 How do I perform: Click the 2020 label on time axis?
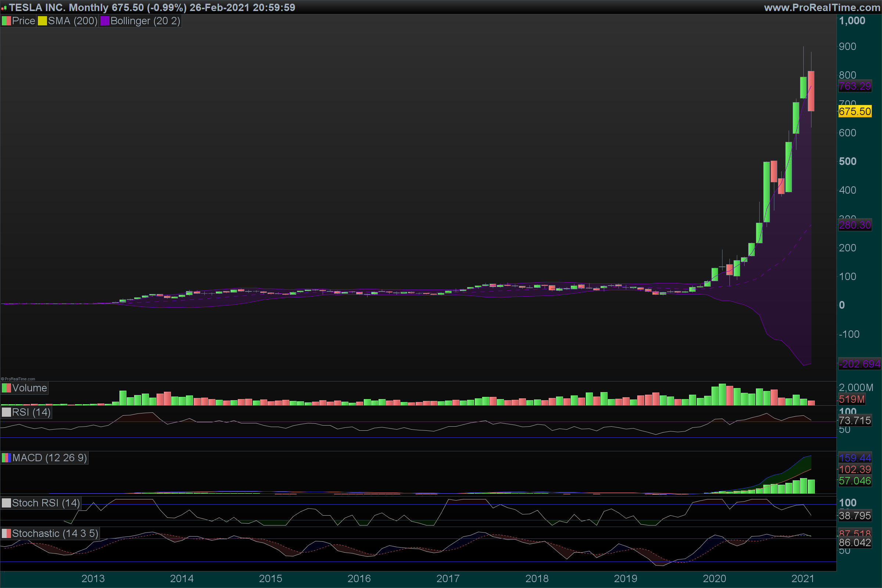714,578
